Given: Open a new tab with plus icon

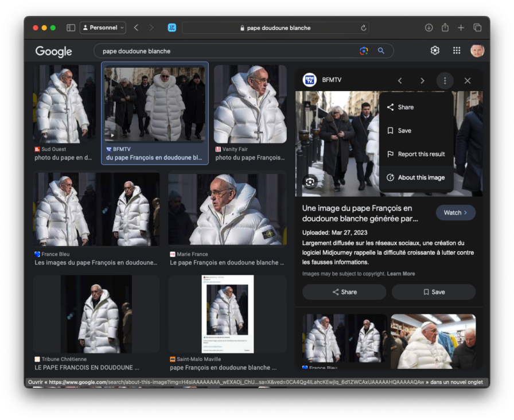Looking at the screenshot, I should (461, 28).
